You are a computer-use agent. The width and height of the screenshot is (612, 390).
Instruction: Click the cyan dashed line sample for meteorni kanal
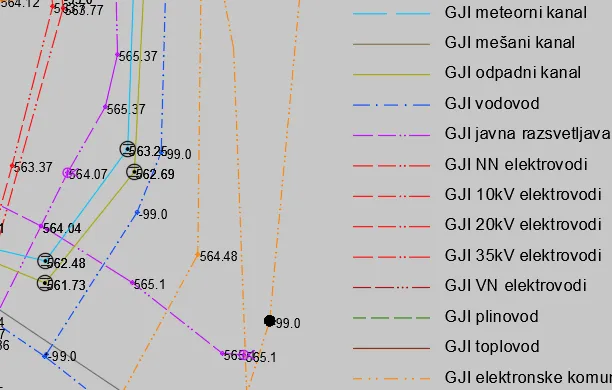pos(391,14)
